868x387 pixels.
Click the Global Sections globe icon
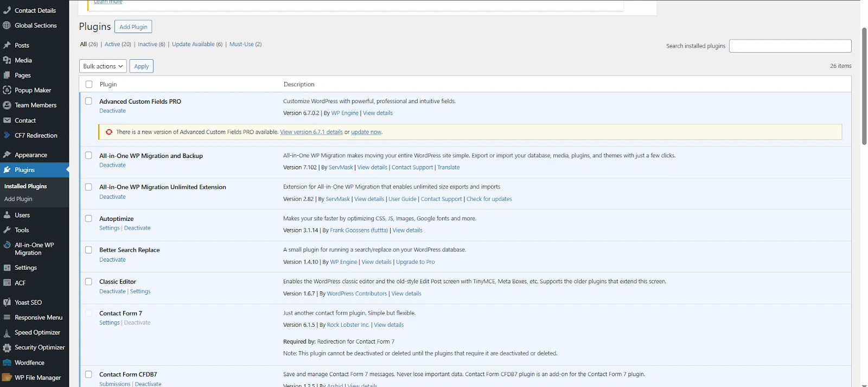click(7, 26)
